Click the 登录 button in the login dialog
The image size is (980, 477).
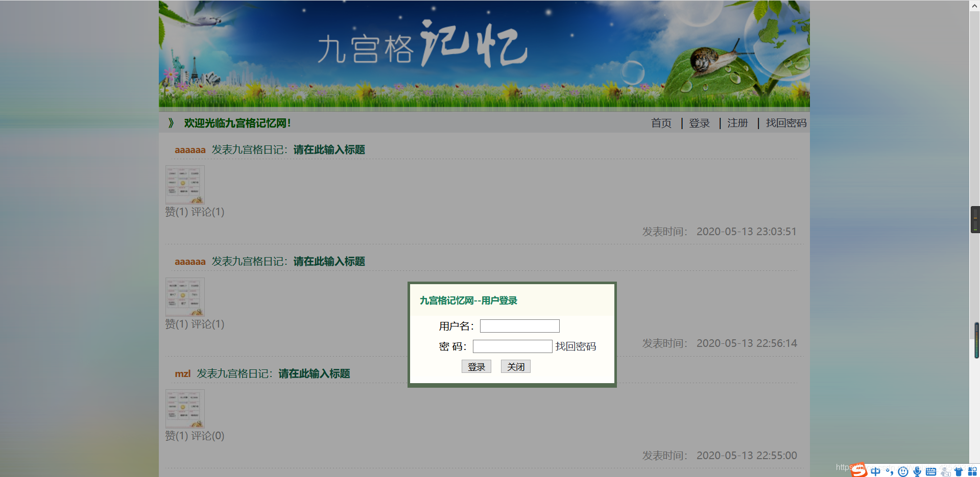(x=476, y=366)
